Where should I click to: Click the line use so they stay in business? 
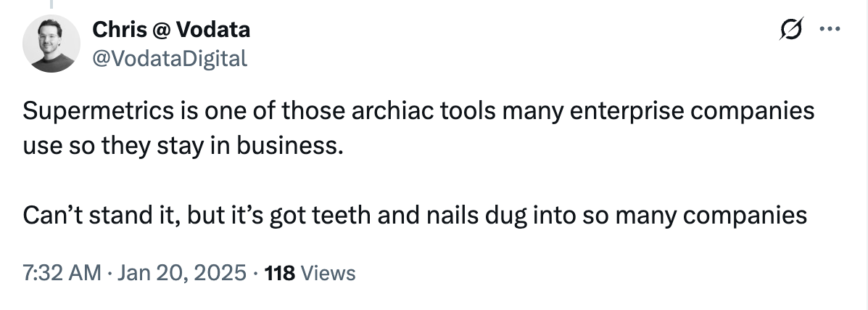[x=181, y=147]
